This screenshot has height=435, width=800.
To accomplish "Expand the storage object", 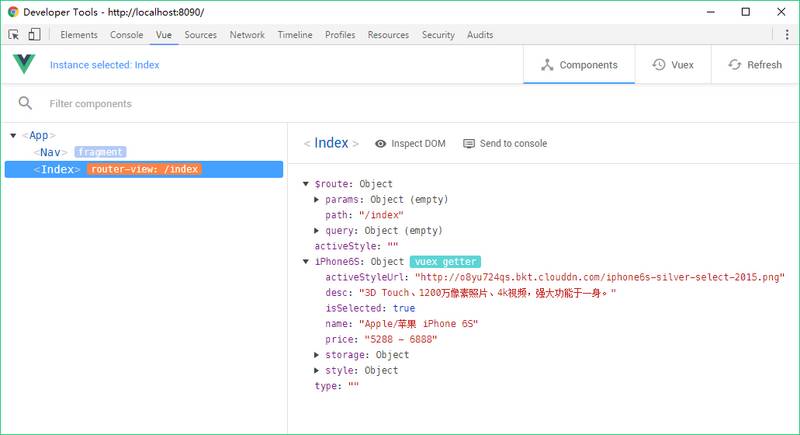I will pos(317,355).
